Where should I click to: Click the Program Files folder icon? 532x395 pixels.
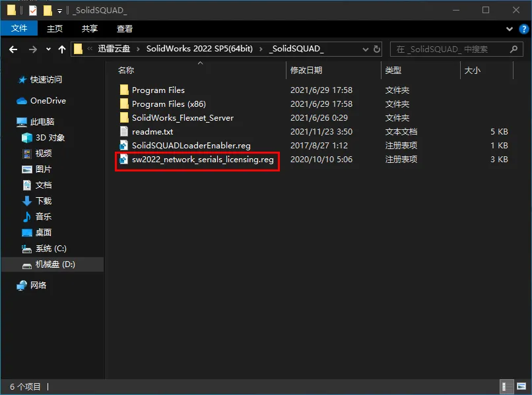(x=124, y=90)
